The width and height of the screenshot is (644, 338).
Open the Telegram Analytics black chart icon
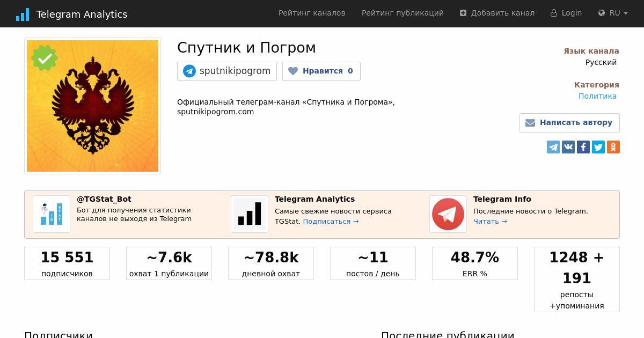(x=250, y=214)
